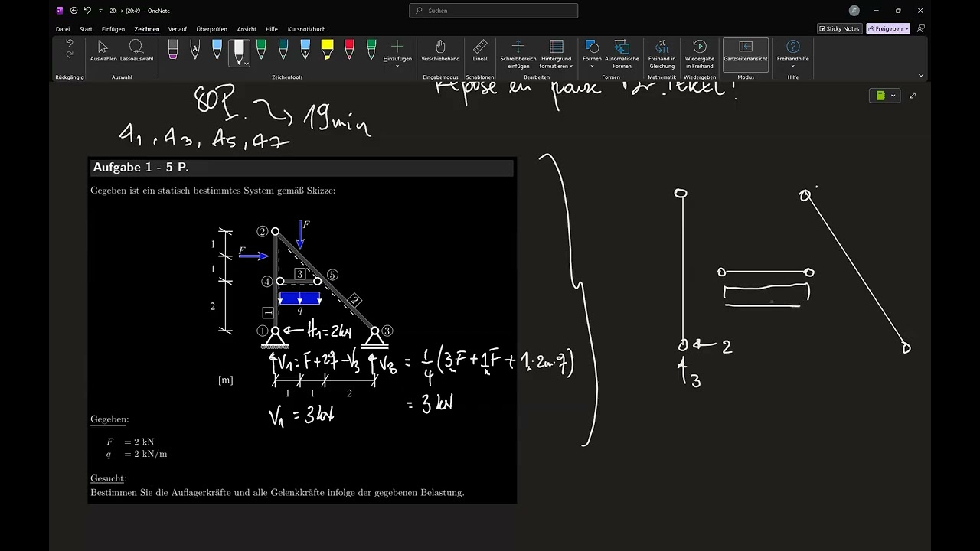Open the Verlauf tab
Viewport: 980px width, 551px height.
[x=178, y=29]
